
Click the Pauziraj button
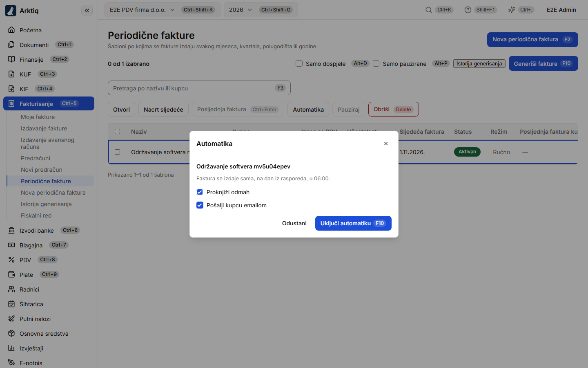coord(349,109)
